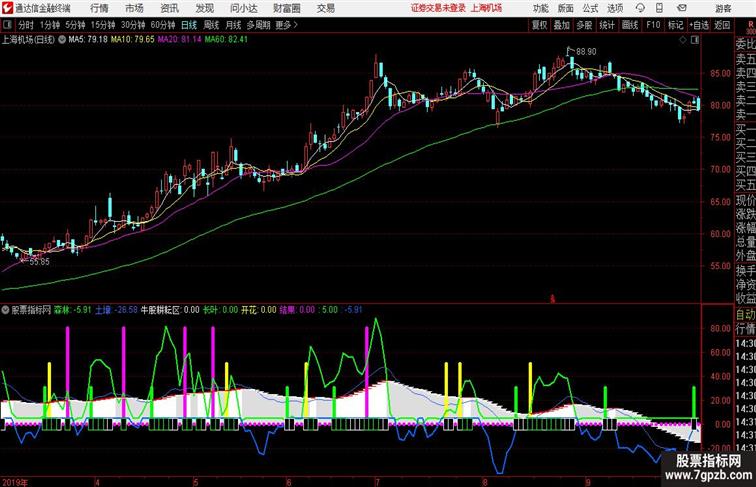This screenshot has height=487, width=756.
Task: Click the 标记 mark button
Action: [x=675, y=25]
